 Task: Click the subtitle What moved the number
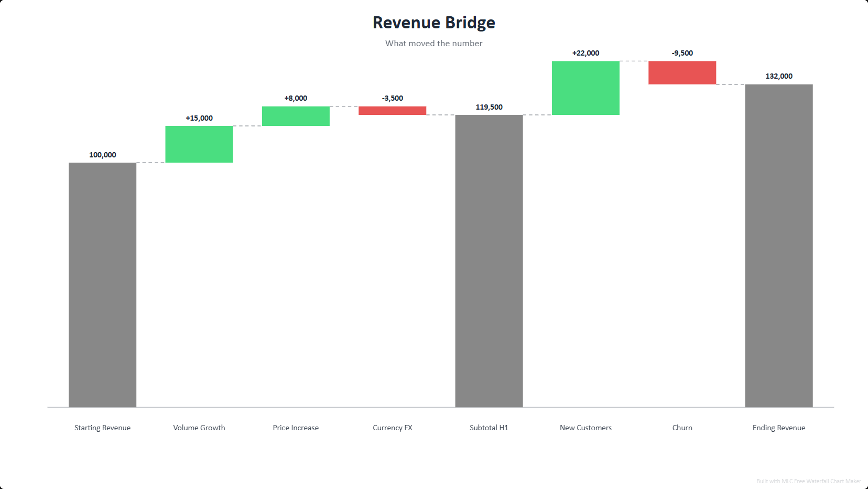[434, 44]
